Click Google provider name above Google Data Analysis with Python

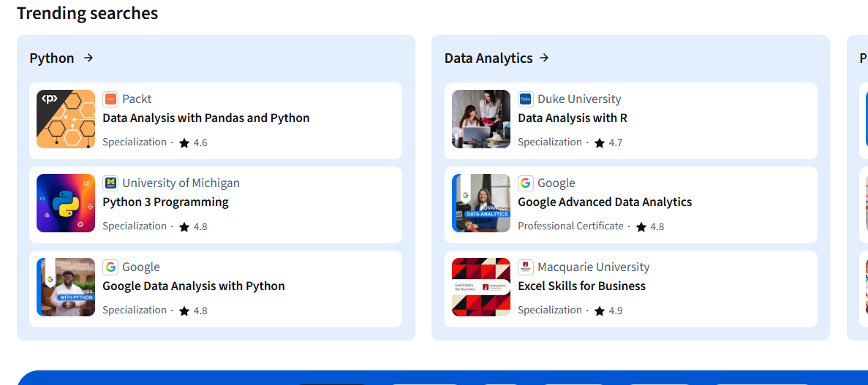point(141,267)
